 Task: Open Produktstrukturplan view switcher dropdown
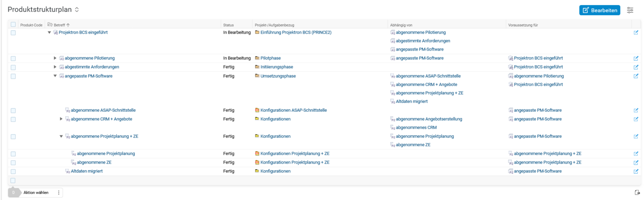[77, 10]
